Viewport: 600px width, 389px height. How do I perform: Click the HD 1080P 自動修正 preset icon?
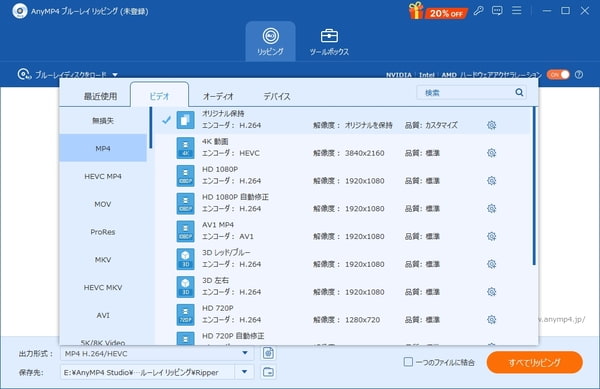(x=185, y=203)
